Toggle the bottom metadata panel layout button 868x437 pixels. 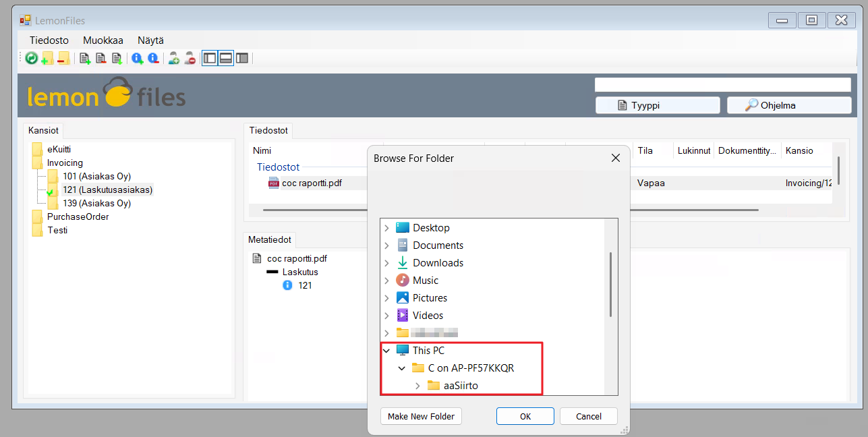tap(226, 59)
